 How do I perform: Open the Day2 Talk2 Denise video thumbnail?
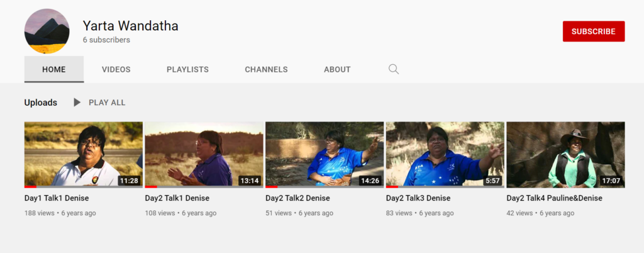point(325,155)
